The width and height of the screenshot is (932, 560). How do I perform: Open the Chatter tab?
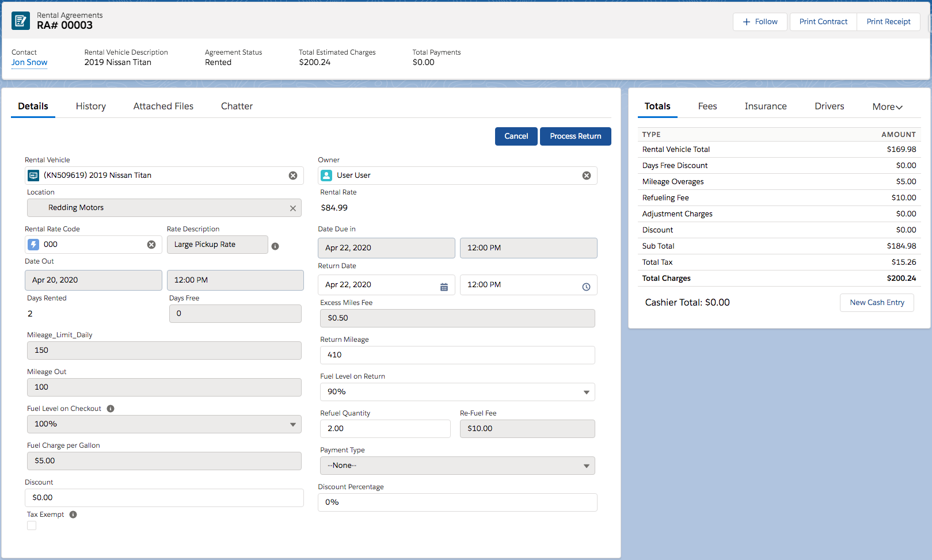pyautogui.click(x=237, y=106)
